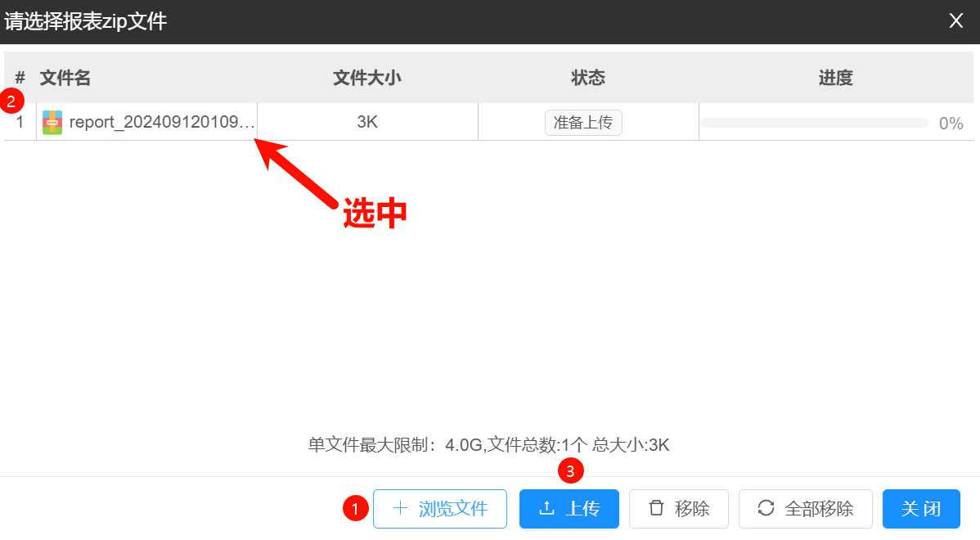Screen dimensions: 980x540
Task: Click the 进度 column header
Action: pos(835,78)
